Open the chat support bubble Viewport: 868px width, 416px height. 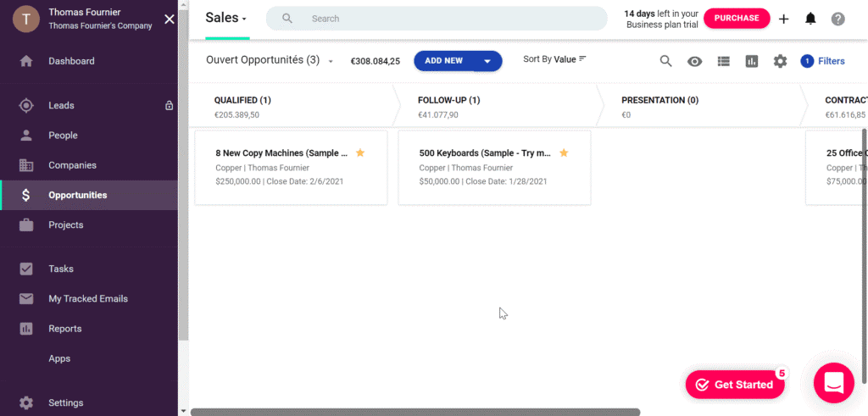pos(834,383)
